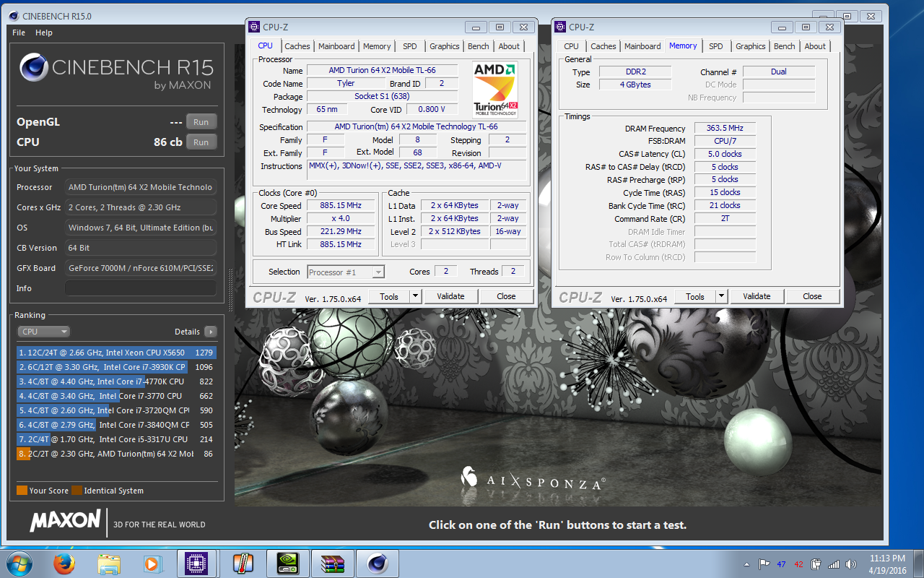Open Bench tab in right CPU-Z window
The width and height of the screenshot is (924, 578).
tap(785, 46)
